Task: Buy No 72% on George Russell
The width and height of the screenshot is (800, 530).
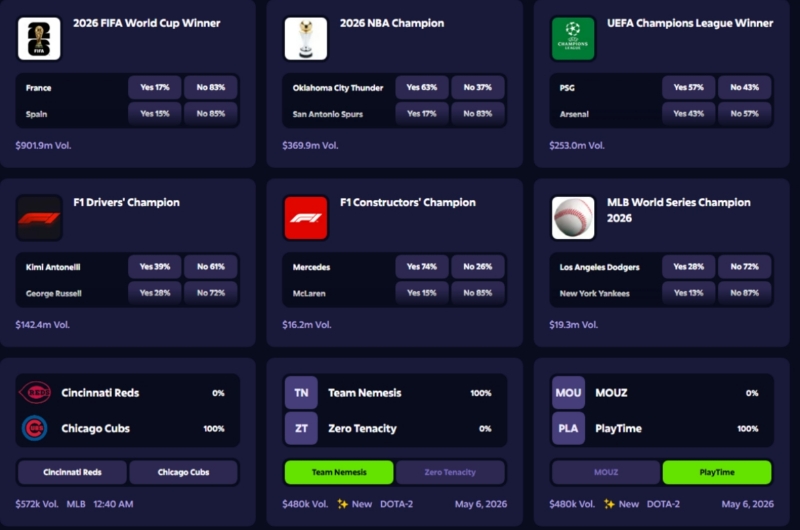Action: pyautogui.click(x=211, y=293)
